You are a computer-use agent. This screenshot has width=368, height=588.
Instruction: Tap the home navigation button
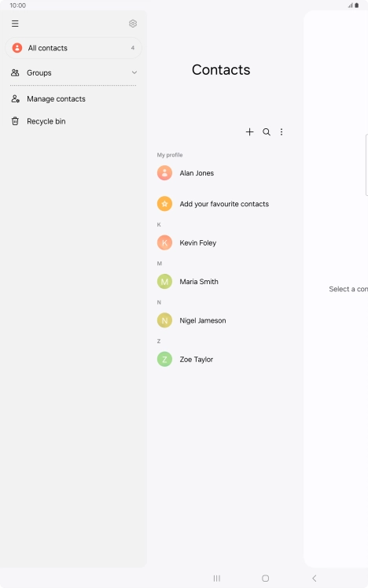(x=265, y=579)
